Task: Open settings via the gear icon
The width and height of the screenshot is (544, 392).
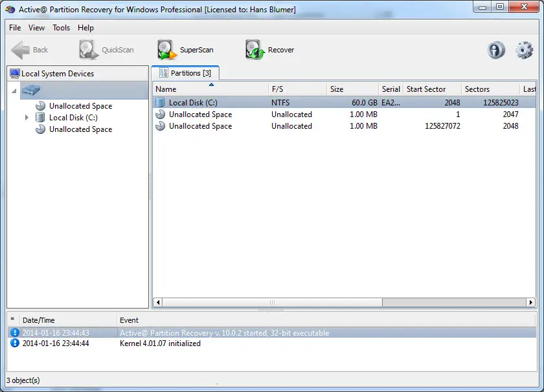Action: (524, 50)
